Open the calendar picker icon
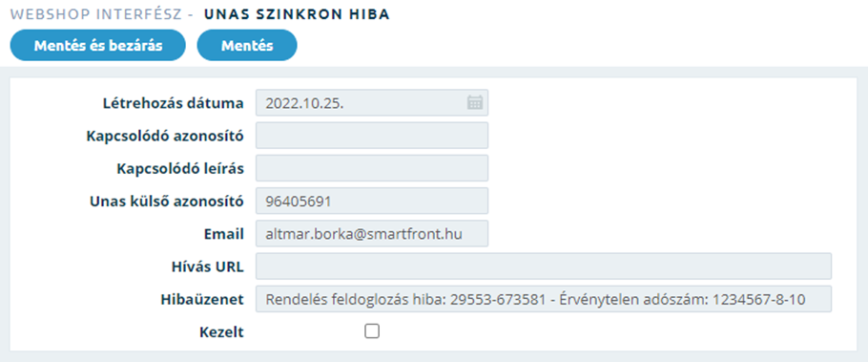Image resolution: width=868 pixels, height=362 pixels. coord(474,102)
